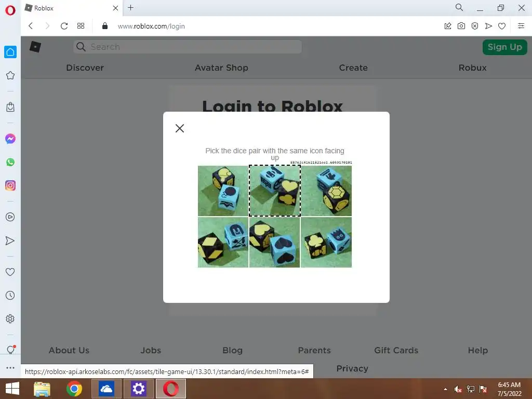Go back to previous page
Image resolution: width=532 pixels, height=399 pixels.
tap(31, 26)
